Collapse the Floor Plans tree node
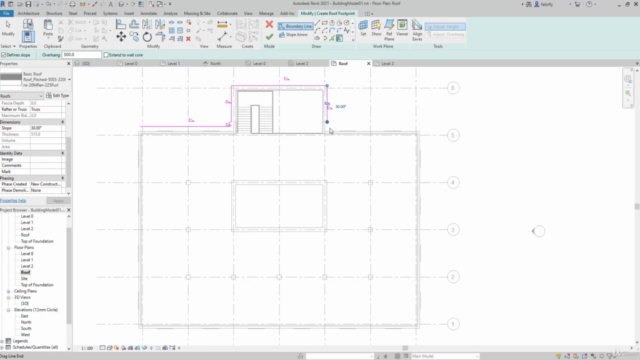 tap(9, 247)
